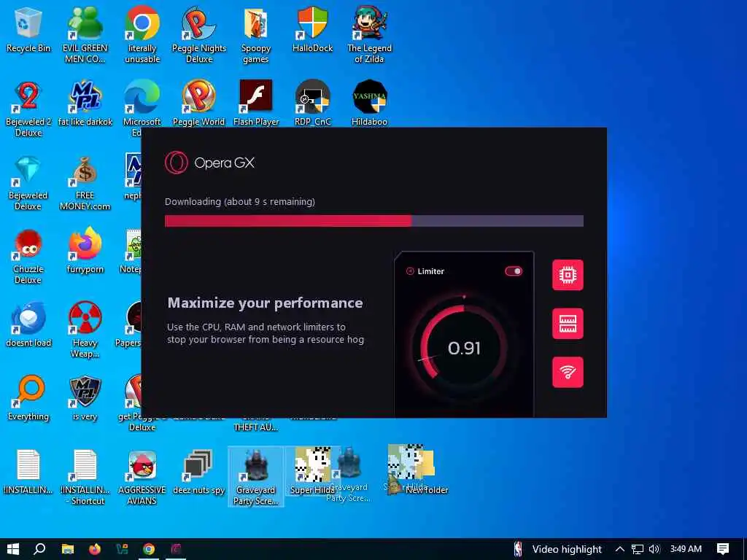Screen dimensions: 747x560
Task: Open the network status tray icon
Action: tap(638, 549)
